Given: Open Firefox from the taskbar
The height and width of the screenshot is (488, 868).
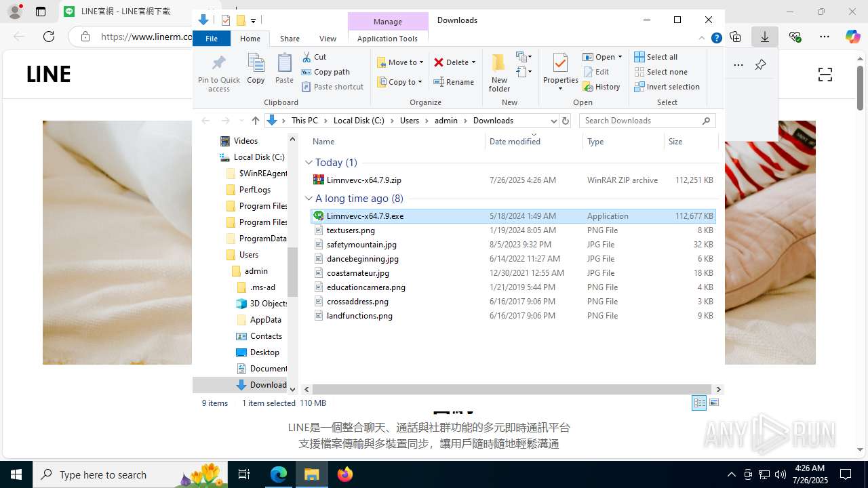Looking at the screenshot, I should (344, 474).
